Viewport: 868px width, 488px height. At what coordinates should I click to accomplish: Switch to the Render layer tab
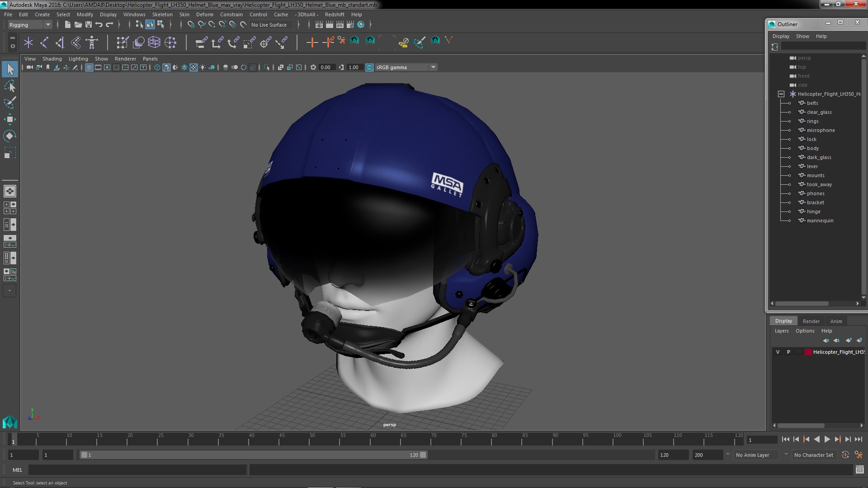(x=811, y=321)
